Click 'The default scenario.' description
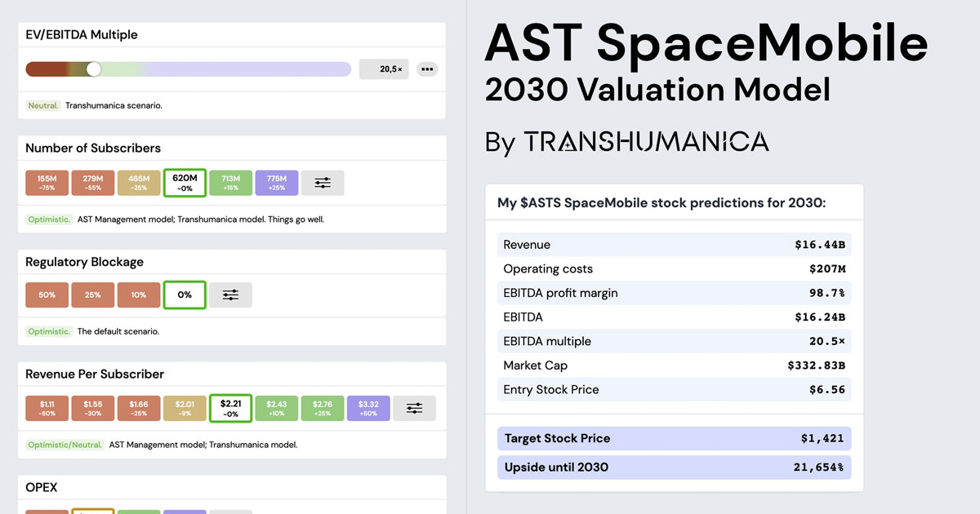Viewport: 980px width, 514px height. [x=118, y=331]
